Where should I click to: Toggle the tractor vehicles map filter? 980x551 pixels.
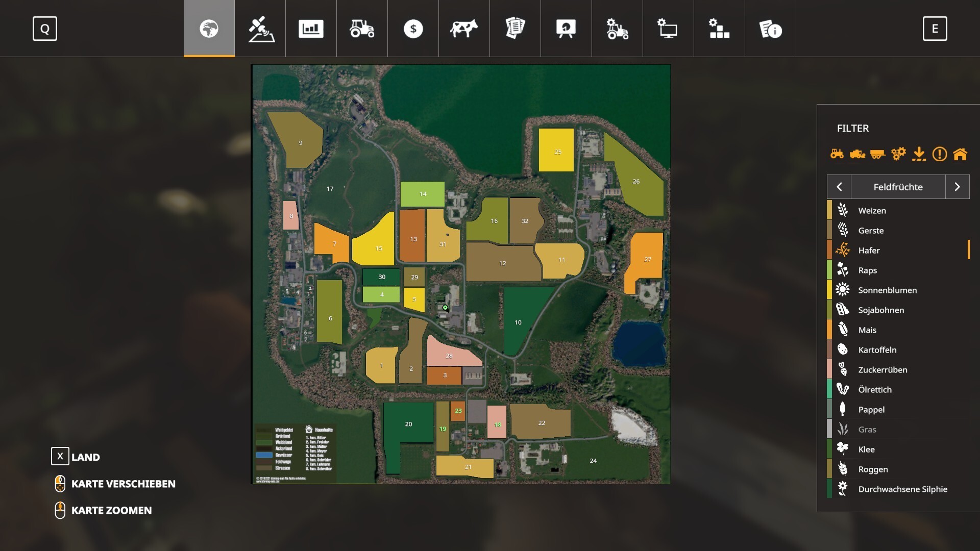(837, 154)
